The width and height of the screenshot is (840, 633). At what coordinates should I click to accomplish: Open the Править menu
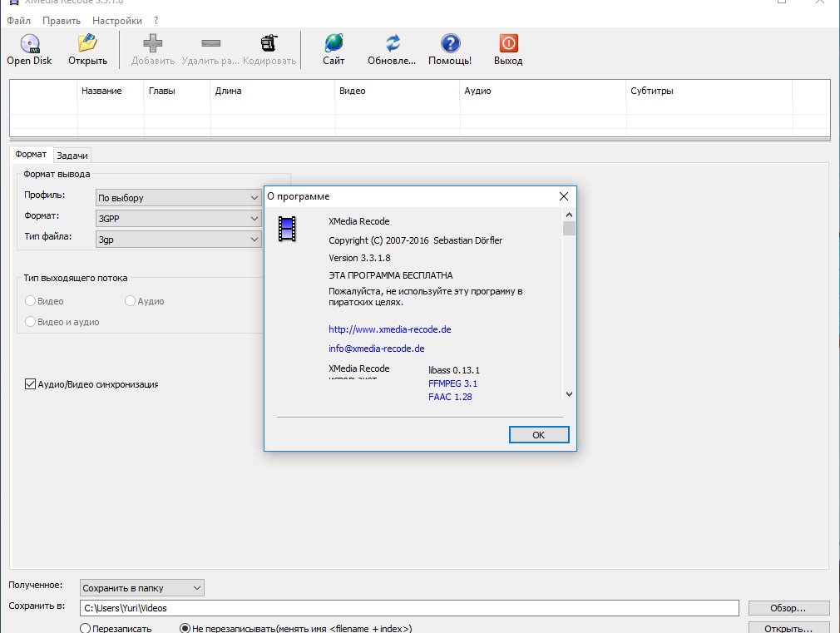pyautogui.click(x=62, y=20)
